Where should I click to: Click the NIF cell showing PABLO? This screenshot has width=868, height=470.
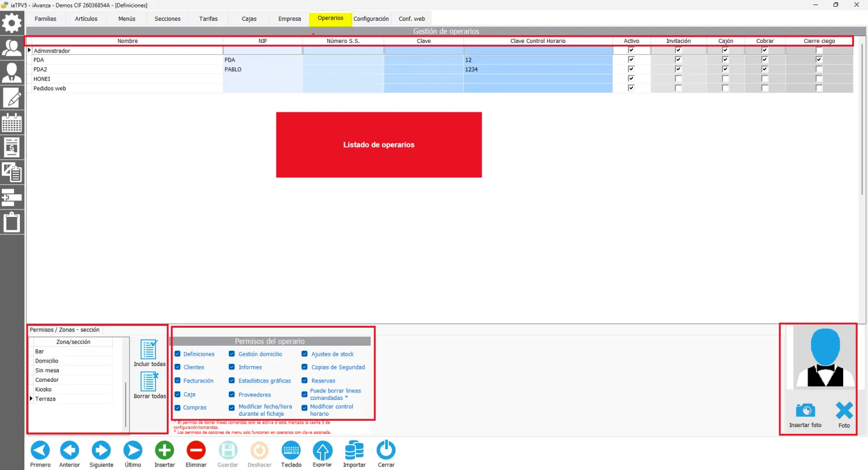coord(263,69)
